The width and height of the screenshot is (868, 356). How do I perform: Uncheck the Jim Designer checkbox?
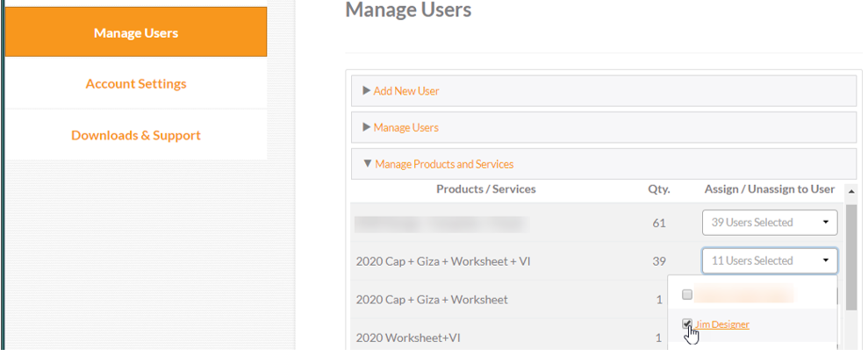pyautogui.click(x=687, y=324)
